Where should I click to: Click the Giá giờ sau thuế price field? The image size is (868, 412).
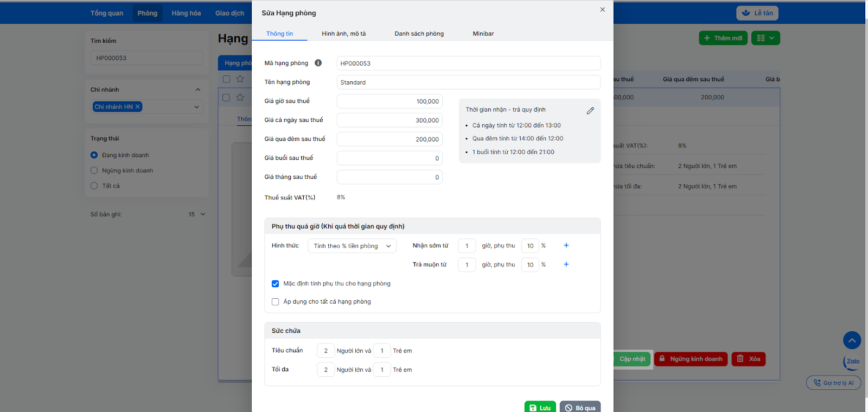coord(390,101)
